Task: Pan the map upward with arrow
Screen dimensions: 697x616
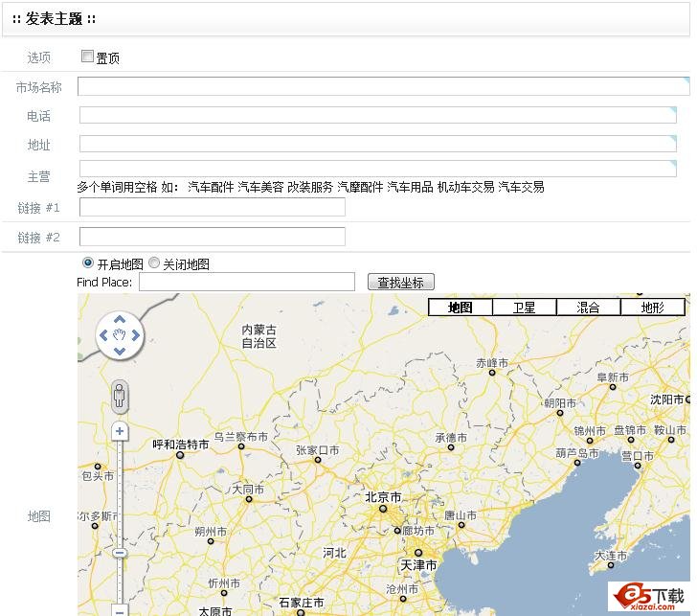Action: click(x=120, y=320)
